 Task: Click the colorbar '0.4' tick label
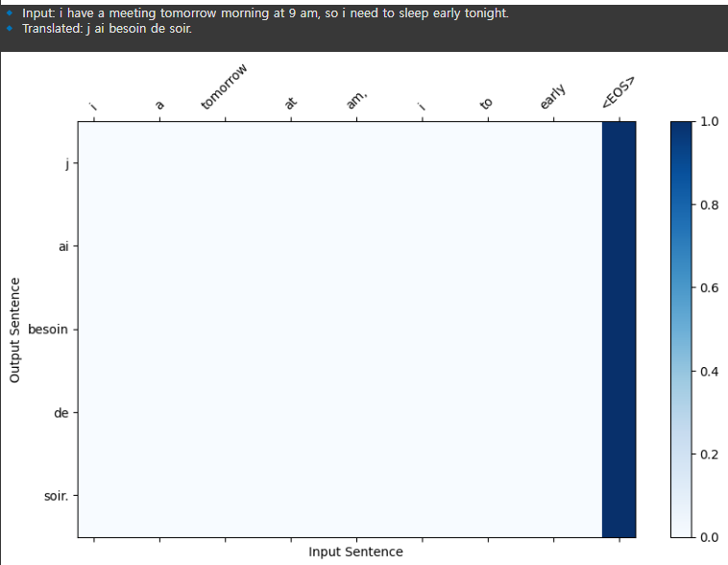pos(709,371)
